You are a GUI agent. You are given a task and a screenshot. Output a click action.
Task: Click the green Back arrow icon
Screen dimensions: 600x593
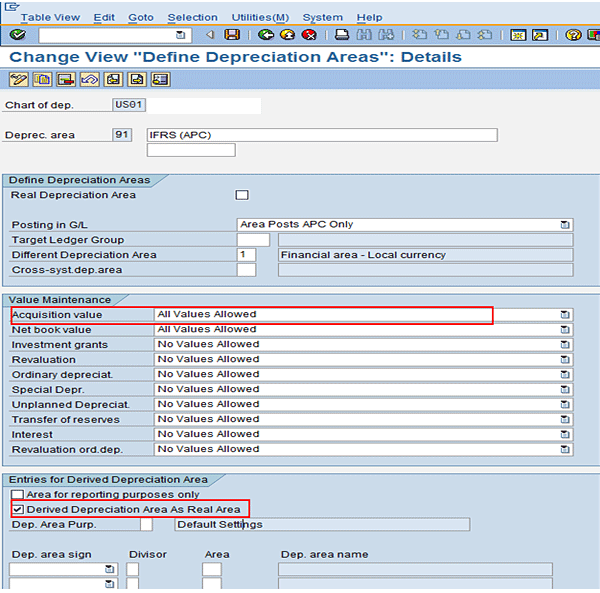tap(265, 35)
